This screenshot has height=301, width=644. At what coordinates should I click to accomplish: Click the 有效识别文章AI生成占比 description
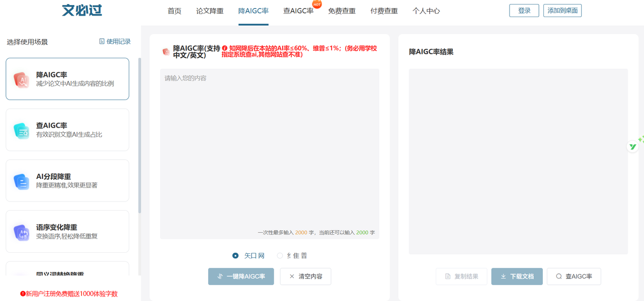pyautogui.click(x=69, y=135)
